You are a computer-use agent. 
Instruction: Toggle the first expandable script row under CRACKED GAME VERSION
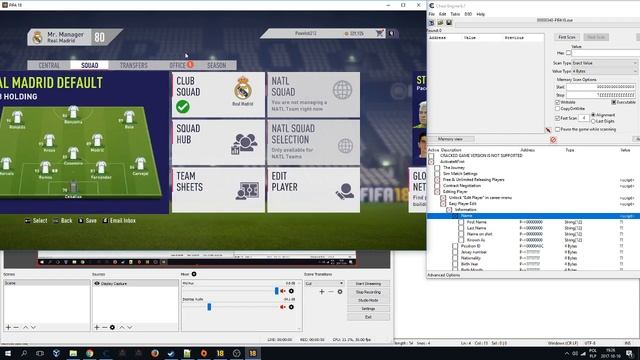[x=431, y=162]
